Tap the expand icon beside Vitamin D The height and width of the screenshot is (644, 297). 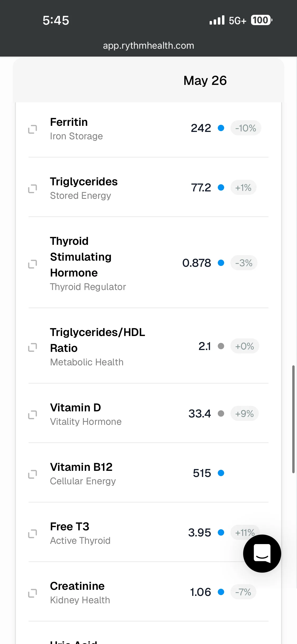tap(32, 415)
